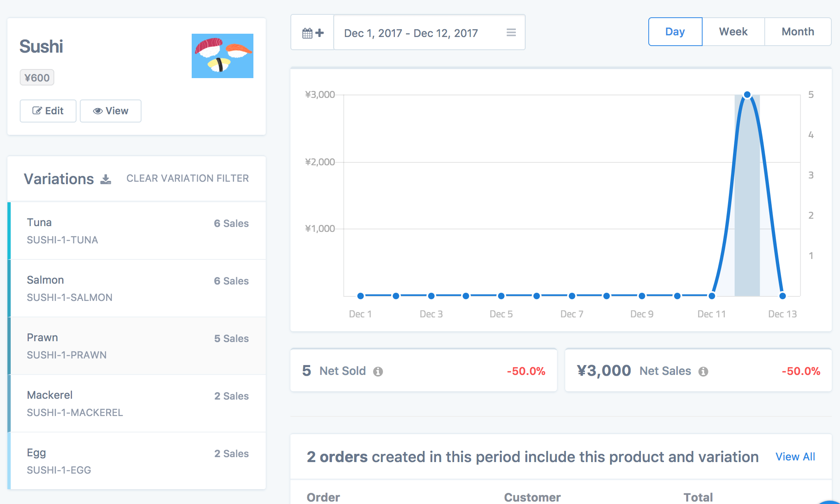Viewport: 840px width, 504px height.
Task: Switch chart to Month view
Action: coord(797,32)
